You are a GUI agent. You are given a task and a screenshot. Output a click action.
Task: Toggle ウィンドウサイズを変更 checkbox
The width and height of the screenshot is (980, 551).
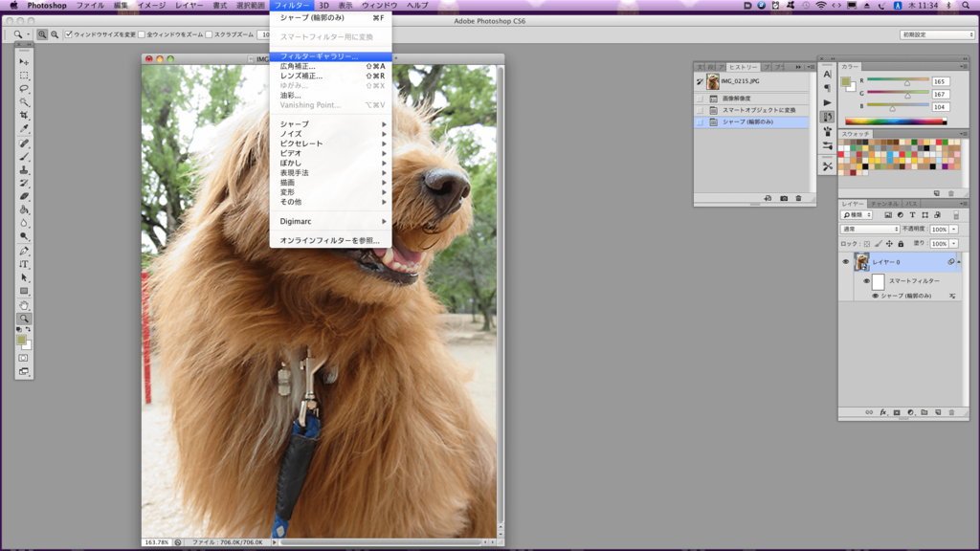click(x=69, y=35)
